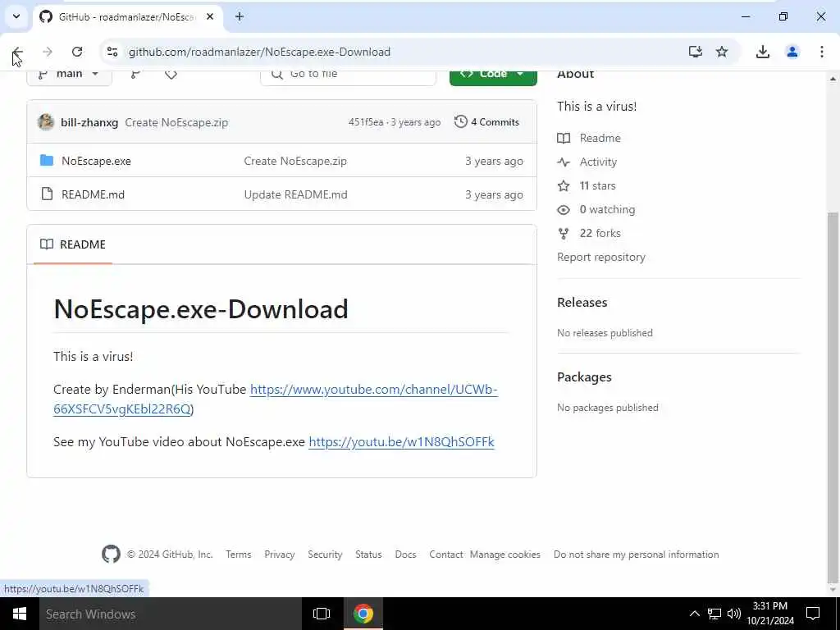Open footer Docs link
This screenshot has width=840, height=630.
[x=405, y=555]
